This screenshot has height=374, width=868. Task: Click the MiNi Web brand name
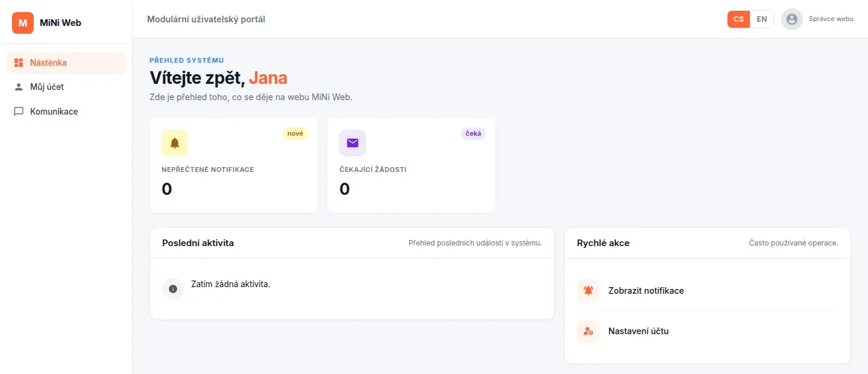(x=60, y=23)
